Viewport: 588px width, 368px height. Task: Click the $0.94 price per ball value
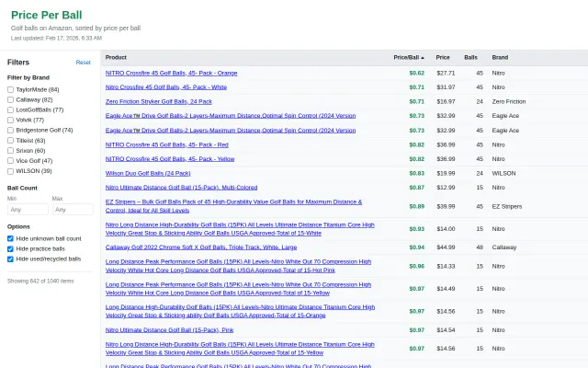416,247
